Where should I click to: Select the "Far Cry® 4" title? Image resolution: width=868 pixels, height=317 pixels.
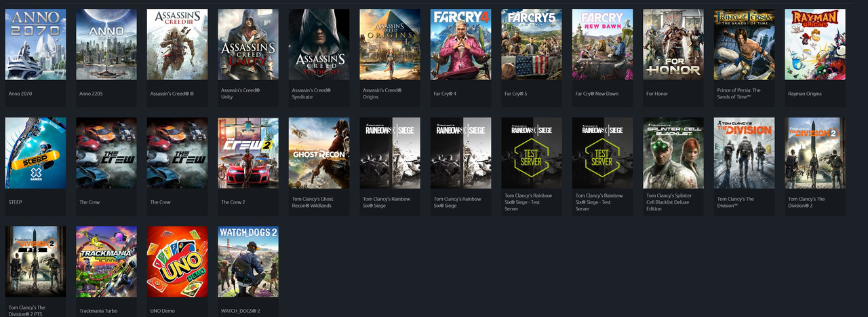[x=445, y=94]
